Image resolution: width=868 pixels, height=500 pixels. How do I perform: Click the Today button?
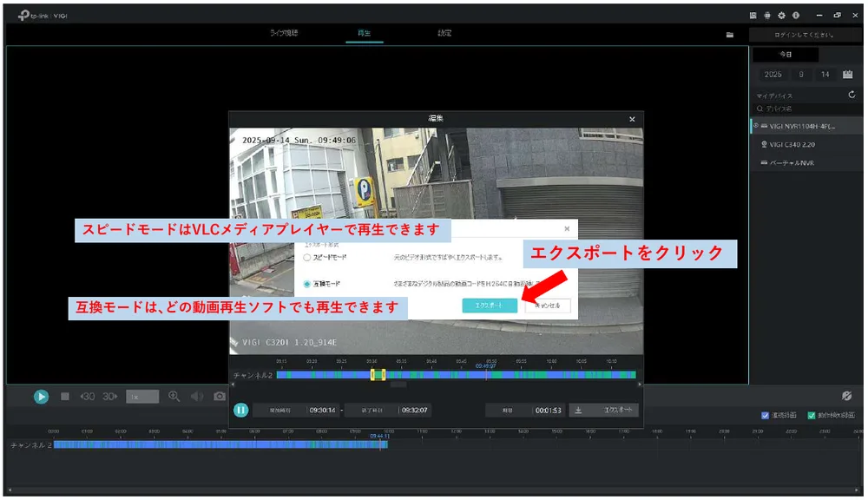[786, 55]
